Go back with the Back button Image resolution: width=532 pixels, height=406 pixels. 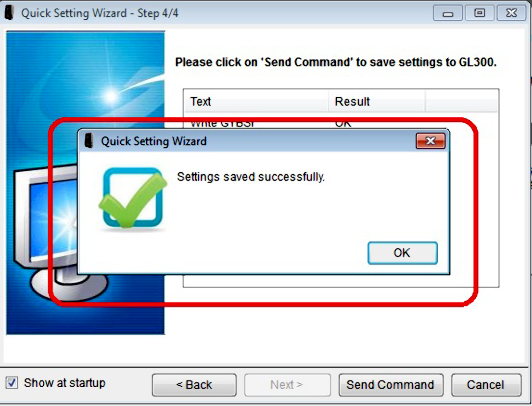coord(194,385)
